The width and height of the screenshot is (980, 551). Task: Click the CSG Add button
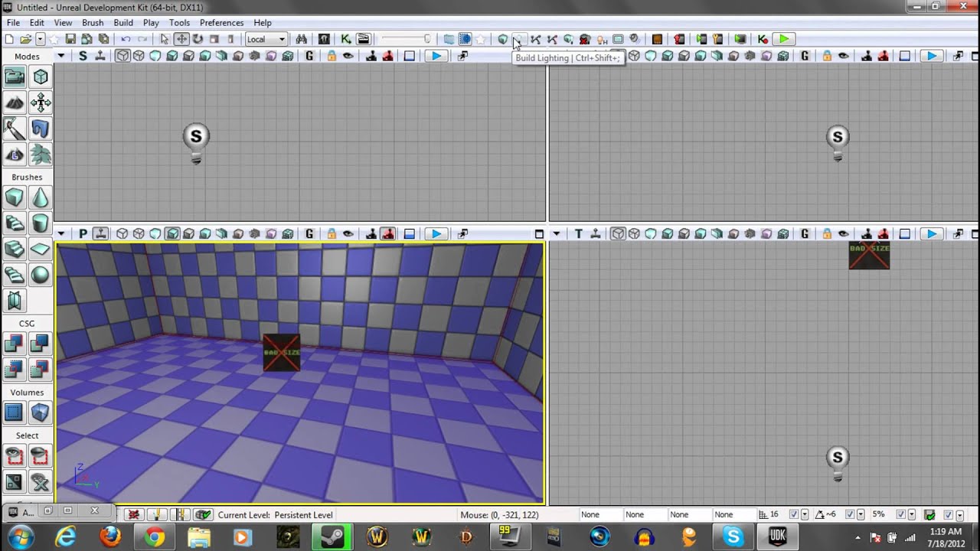[15, 344]
